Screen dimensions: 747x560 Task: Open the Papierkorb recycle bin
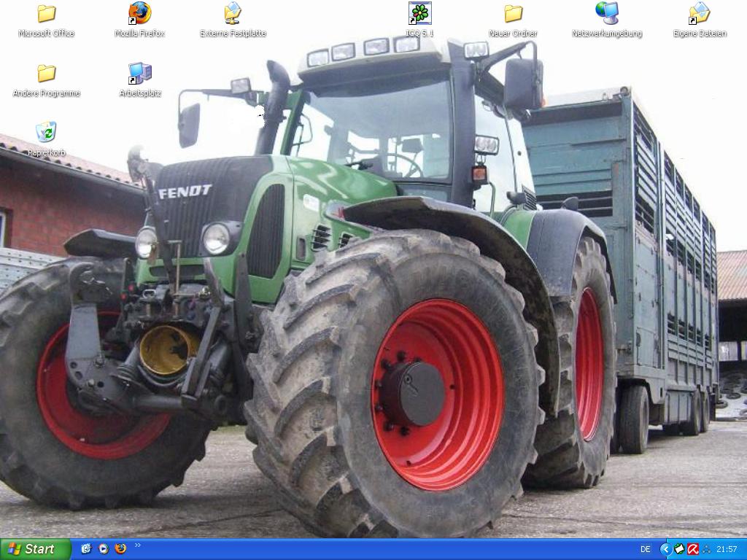click(46, 133)
